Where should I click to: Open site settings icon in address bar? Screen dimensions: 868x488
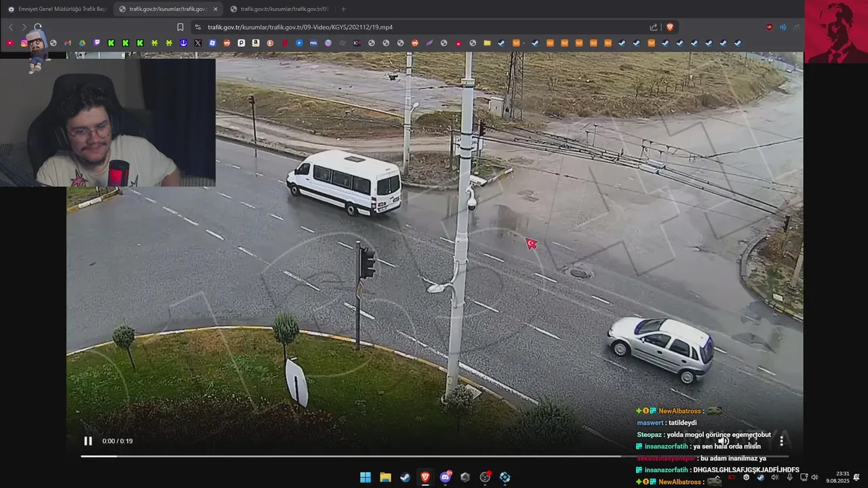point(197,27)
